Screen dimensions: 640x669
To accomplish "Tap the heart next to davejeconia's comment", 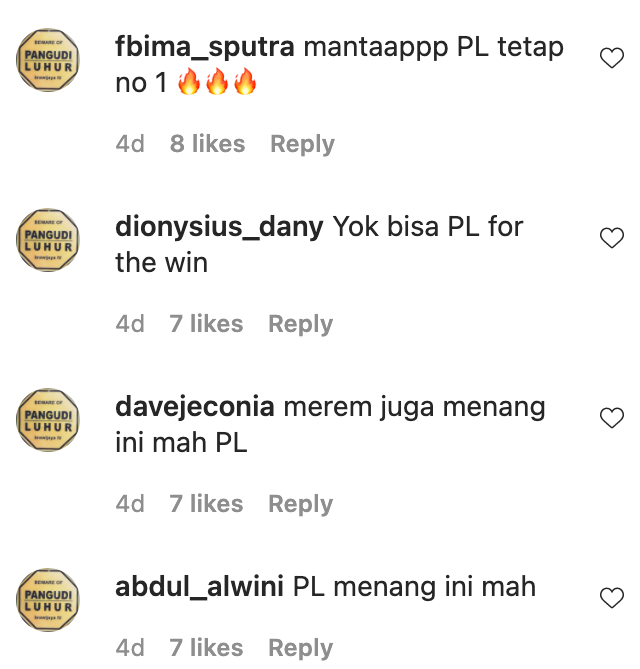I will [x=612, y=417].
